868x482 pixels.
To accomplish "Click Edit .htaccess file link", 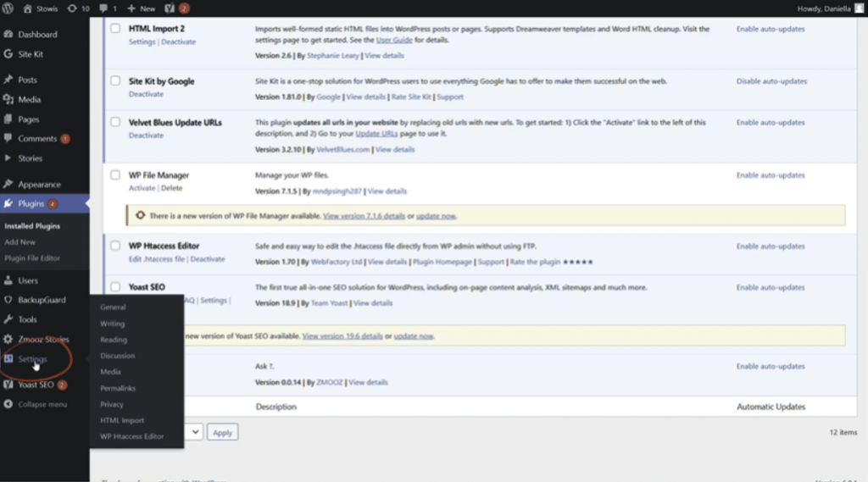I will 157,259.
